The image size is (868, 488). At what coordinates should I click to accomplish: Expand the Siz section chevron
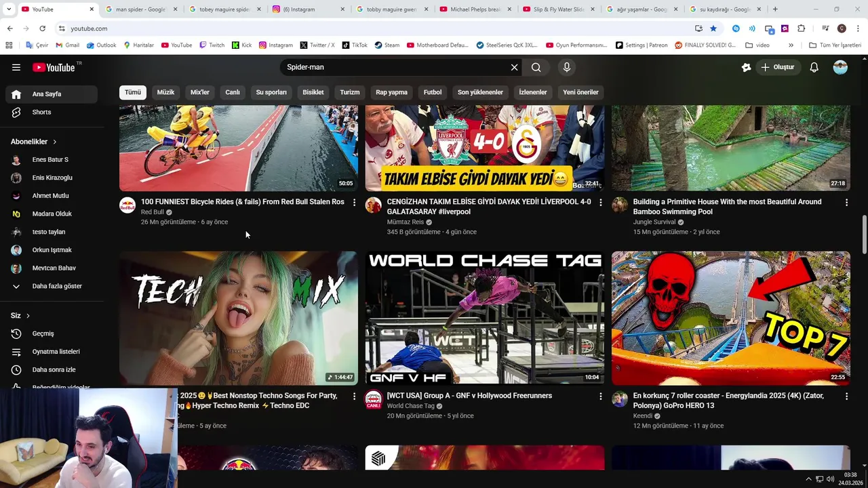click(x=28, y=316)
